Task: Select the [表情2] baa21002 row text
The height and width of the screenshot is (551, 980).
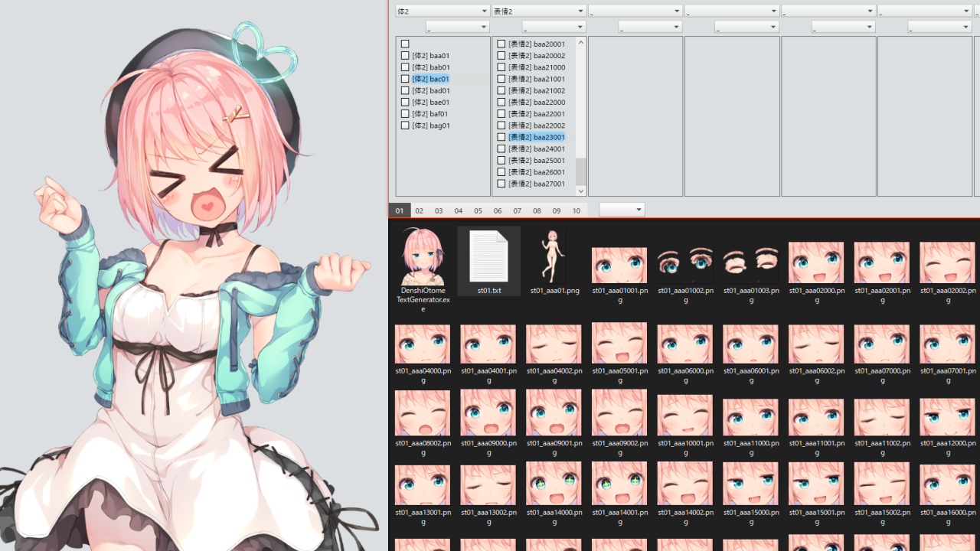Action: pyautogui.click(x=537, y=90)
